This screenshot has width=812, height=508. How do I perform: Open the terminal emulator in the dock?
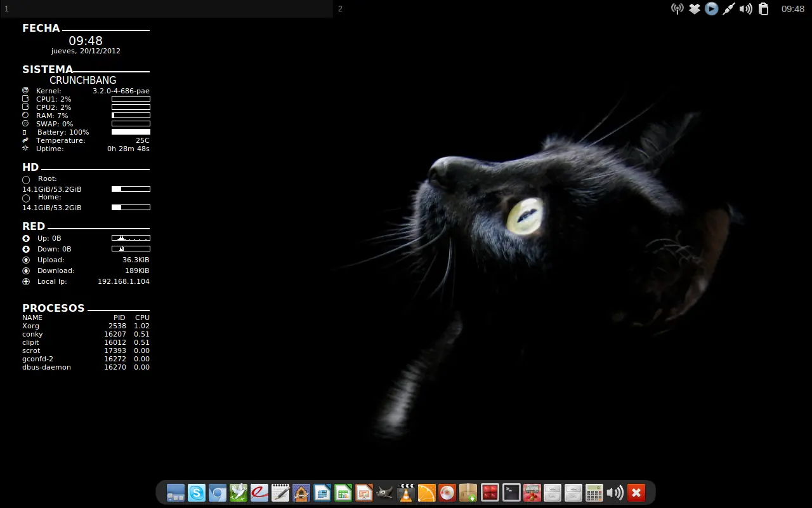coord(511,493)
